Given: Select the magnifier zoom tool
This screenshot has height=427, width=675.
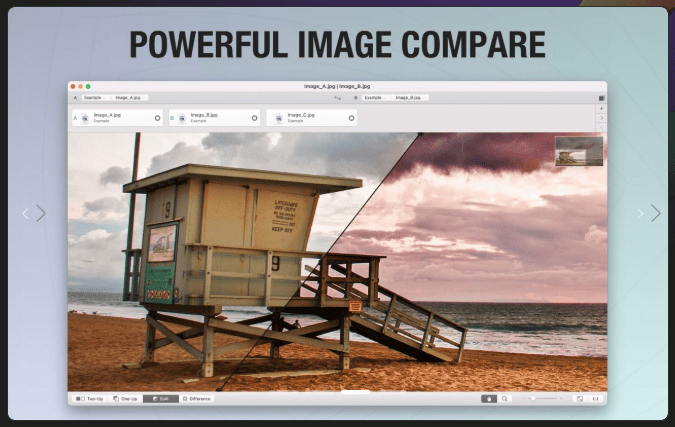Looking at the screenshot, I should [505, 399].
